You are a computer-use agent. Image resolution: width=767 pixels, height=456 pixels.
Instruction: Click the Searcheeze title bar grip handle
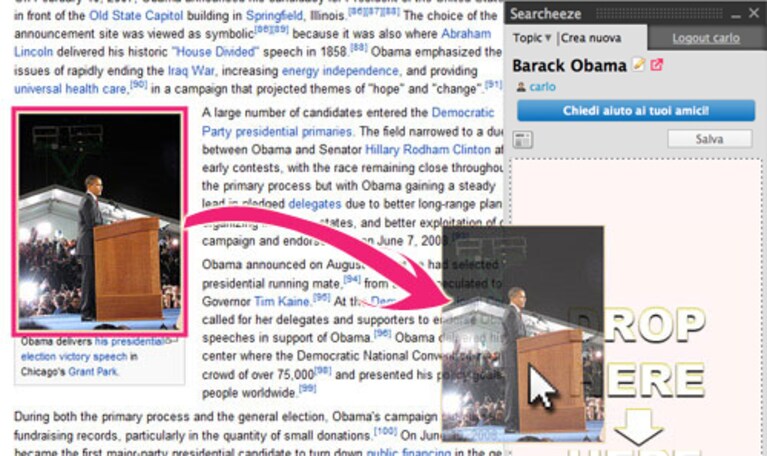coord(659,14)
